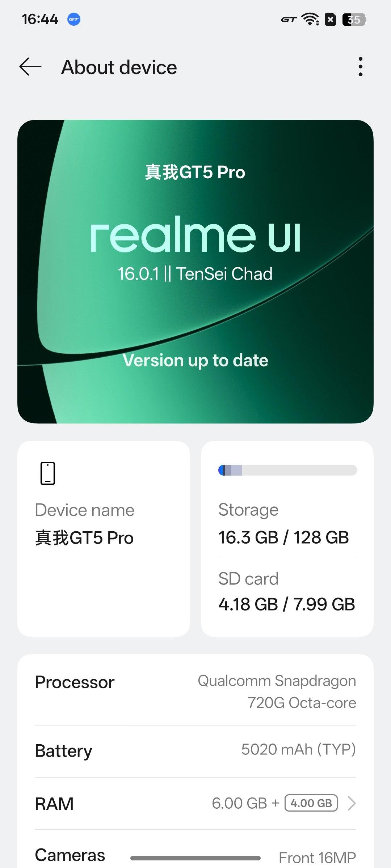
Task: Expand RAM details with the chevron arrow
Action: 352,803
